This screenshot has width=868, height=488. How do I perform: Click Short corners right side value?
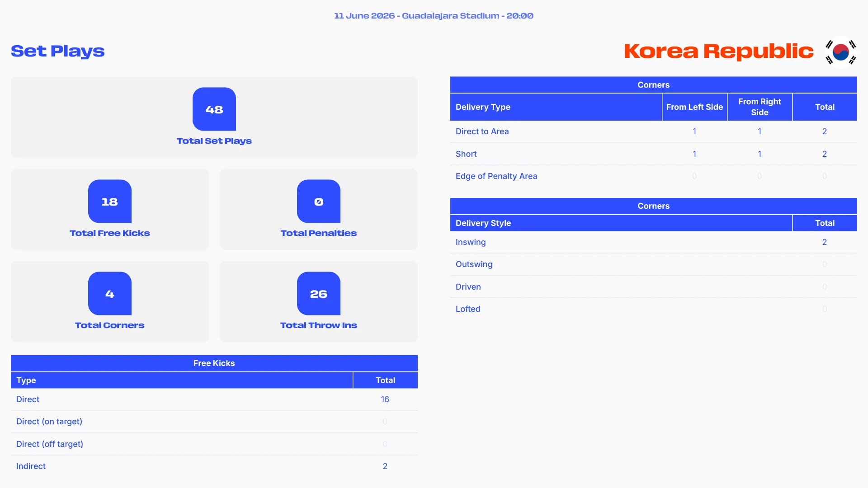759,154
